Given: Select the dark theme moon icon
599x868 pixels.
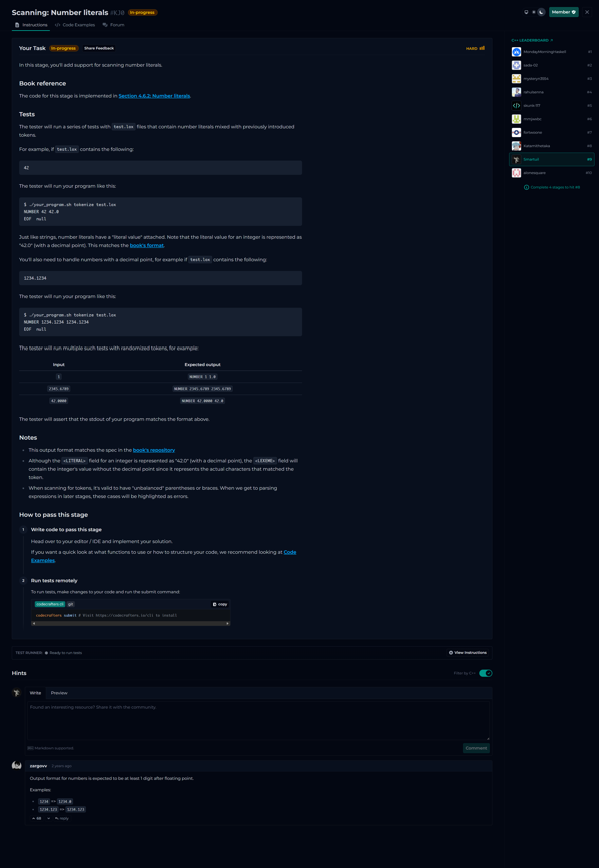Looking at the screenshot, I should pos(541,12).
